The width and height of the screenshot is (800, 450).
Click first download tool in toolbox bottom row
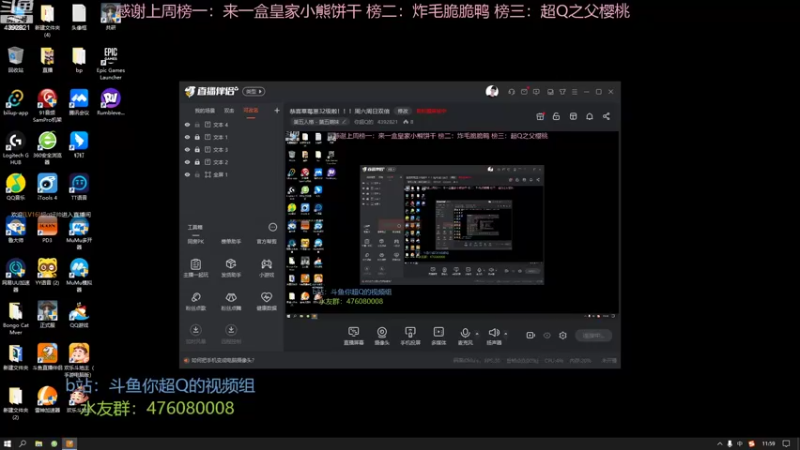(x=195, y=334)
